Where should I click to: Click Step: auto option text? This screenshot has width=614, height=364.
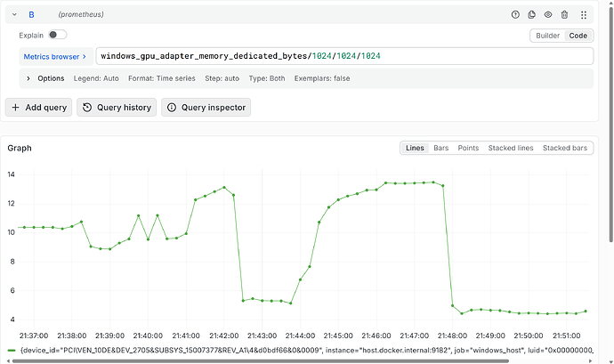point(222,78)
